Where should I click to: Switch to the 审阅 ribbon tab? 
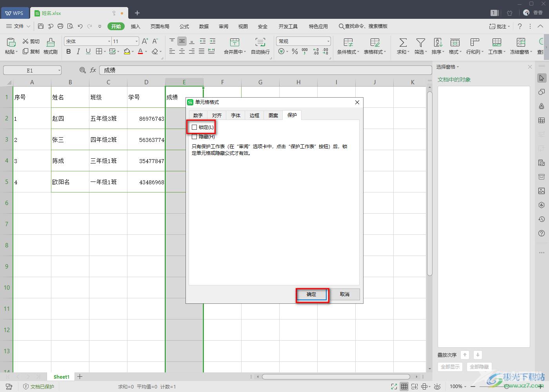pyautogui.click(x=224, y=26)
